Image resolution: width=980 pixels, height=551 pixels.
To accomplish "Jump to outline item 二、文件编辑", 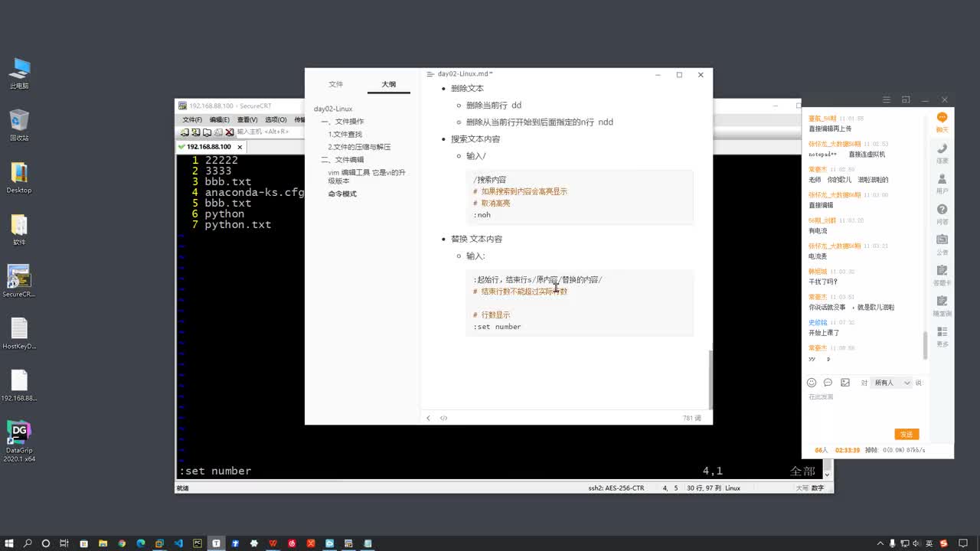I will click(342, 160).
